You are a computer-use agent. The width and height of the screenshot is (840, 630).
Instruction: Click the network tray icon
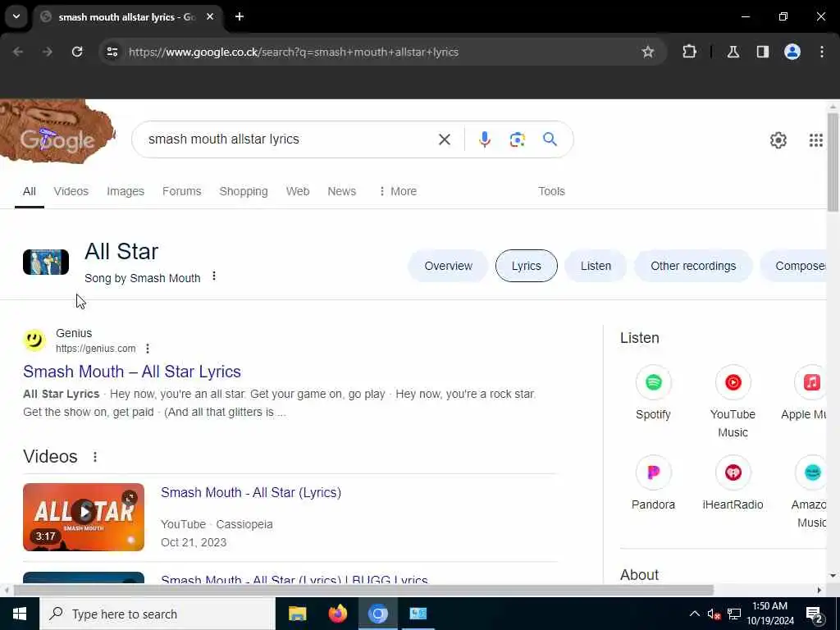(x=734, y=614)
